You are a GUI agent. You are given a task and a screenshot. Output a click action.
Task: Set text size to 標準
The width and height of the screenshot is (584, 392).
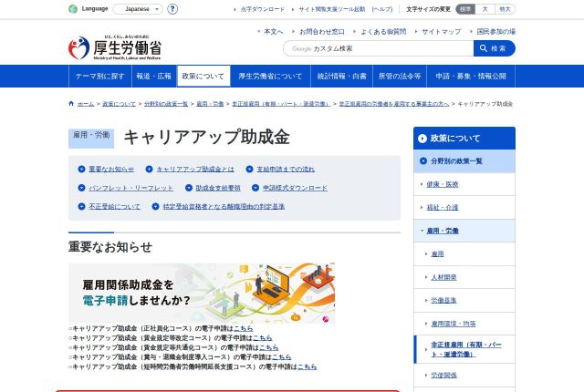(x=465, y=9)
